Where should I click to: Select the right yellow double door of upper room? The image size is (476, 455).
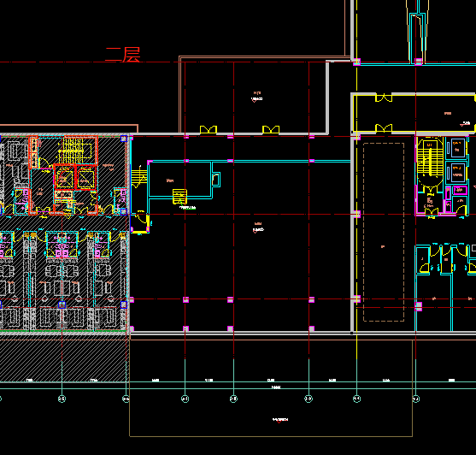[271, 130]
